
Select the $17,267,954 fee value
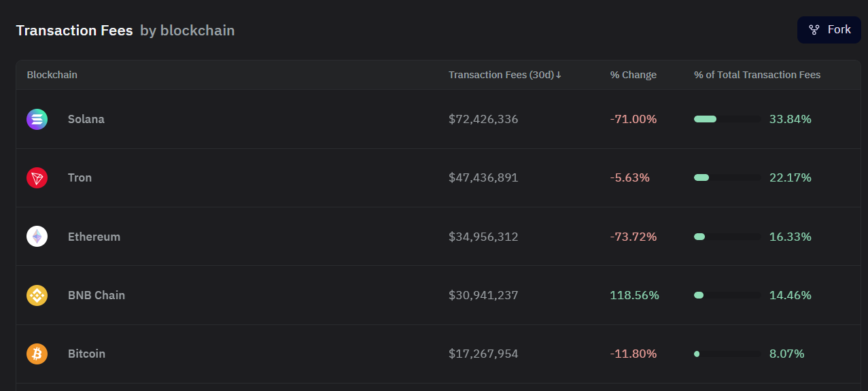[483, 354]
